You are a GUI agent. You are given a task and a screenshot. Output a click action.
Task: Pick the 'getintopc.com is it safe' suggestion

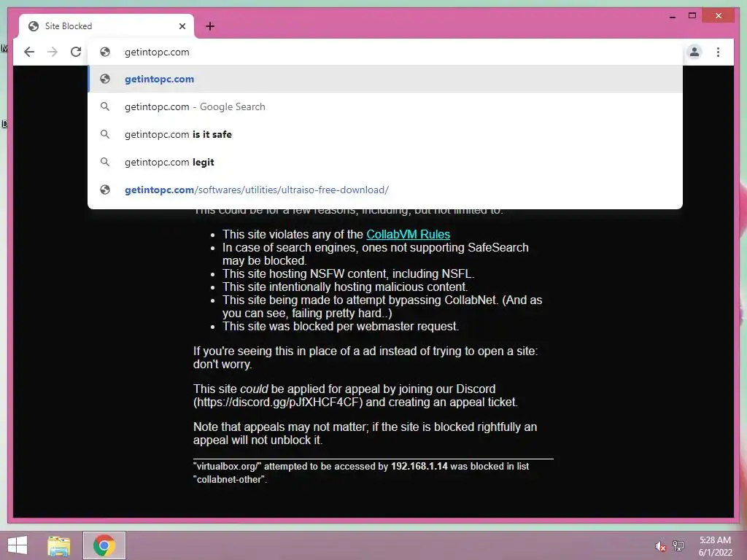(x=385, y=134)
